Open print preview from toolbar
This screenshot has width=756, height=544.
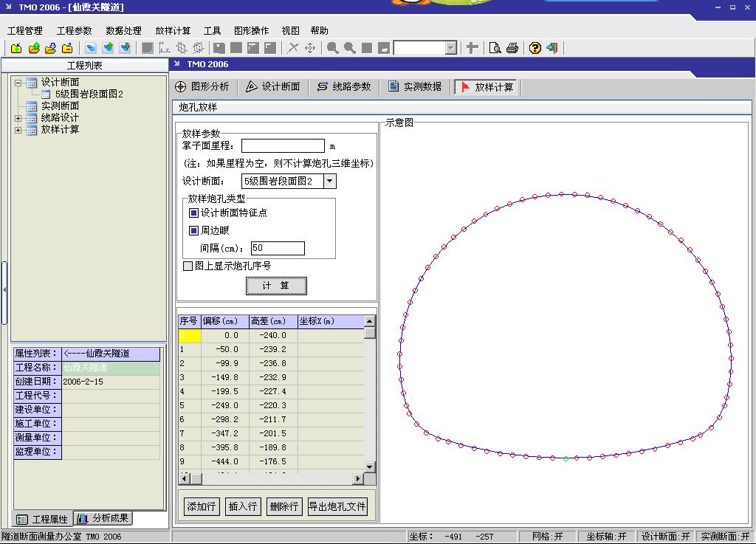pyautogui.click(x=495, y=49)
